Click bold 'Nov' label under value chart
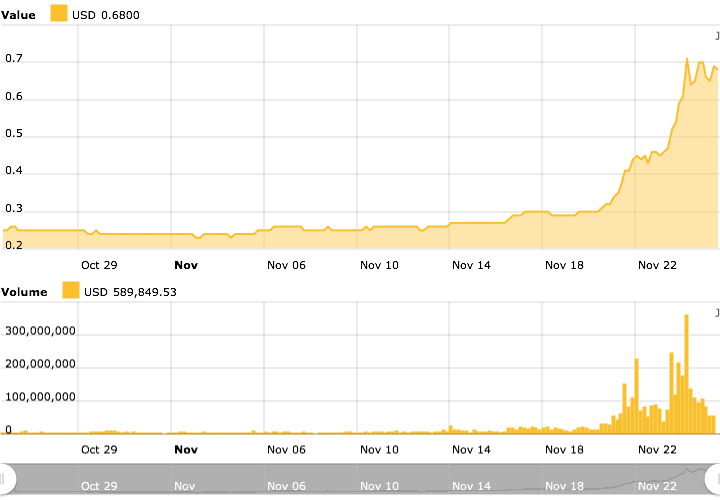Viewport: 720px width, 500px height. click(186, 265)
